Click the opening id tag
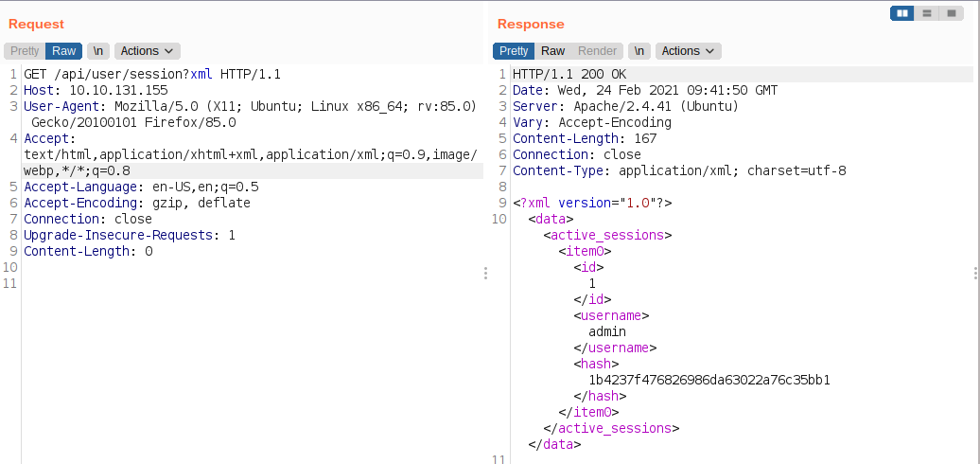The width and height of the screenshot is (980, 464). (x=588, y=268)
